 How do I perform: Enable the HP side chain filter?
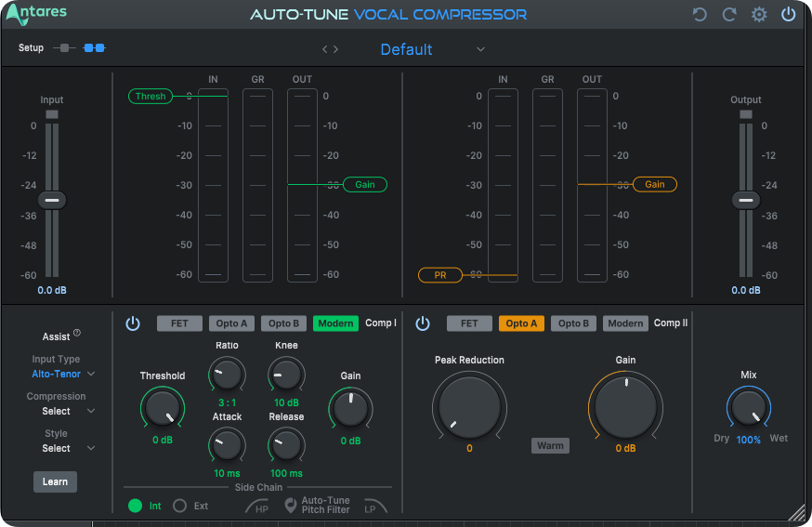pyautogui.click(x=257, y=507)
